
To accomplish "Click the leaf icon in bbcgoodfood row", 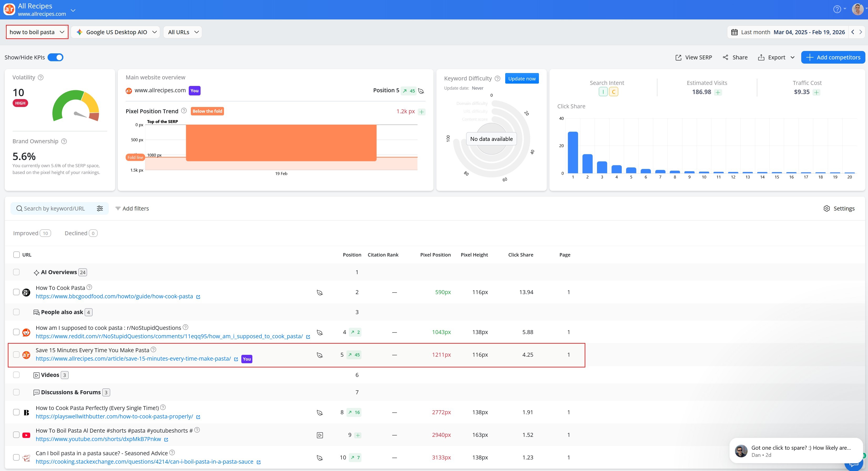I will (x=320, y=293).
